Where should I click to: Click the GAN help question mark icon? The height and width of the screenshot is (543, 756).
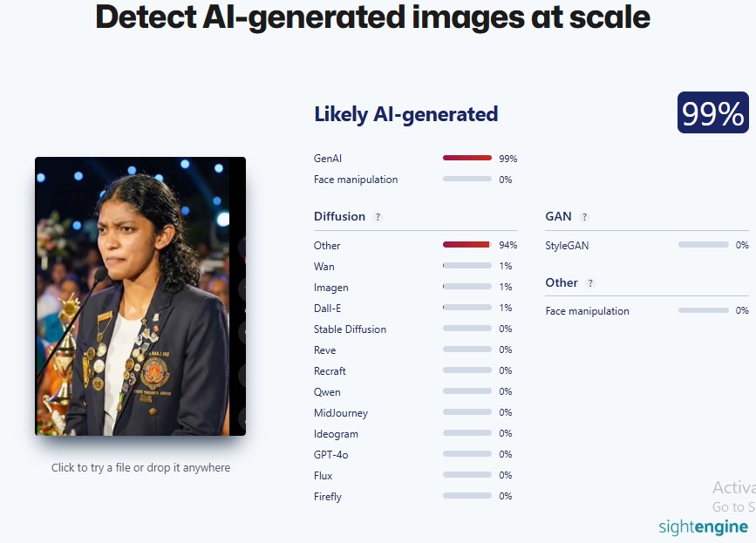tap(584, 217)
